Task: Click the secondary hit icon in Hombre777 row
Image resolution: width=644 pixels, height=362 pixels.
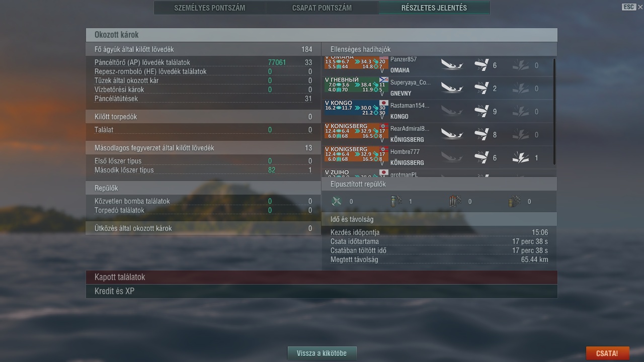Action: pos(520,157)
